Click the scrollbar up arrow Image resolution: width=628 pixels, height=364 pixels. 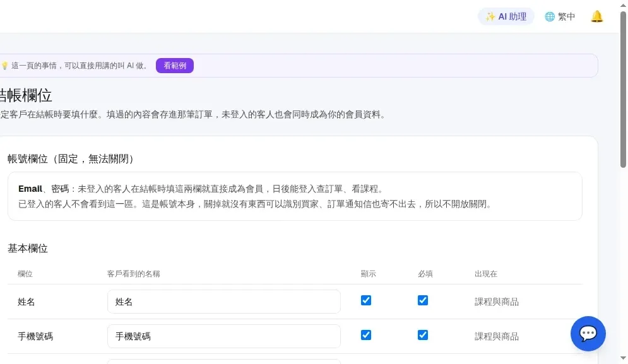click(623, 5)
